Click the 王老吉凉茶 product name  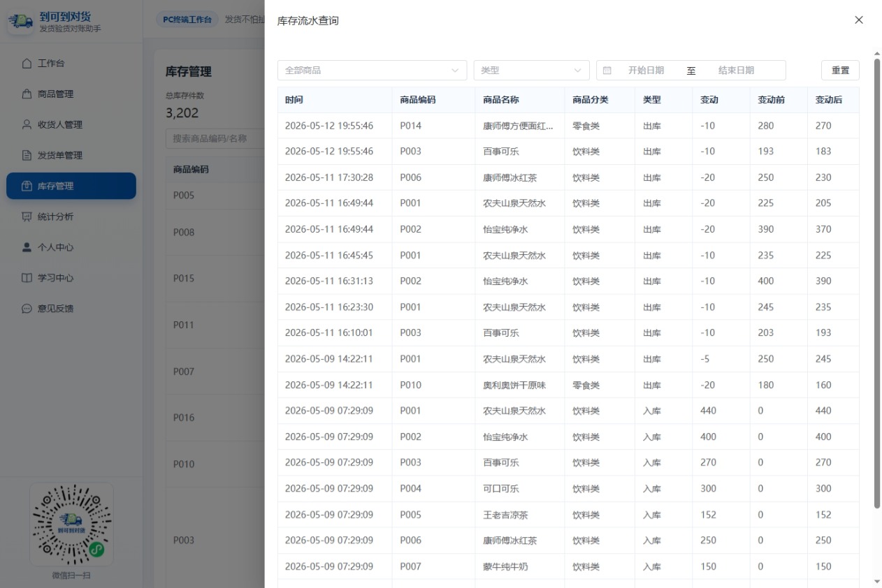pos(505,515)
